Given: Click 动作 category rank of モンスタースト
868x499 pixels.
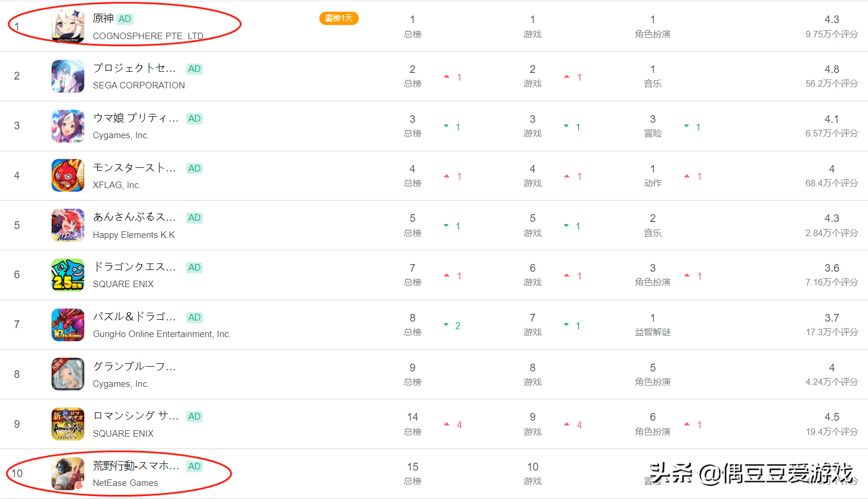Looking at the screenshot, I should click(x=653, y=176).
